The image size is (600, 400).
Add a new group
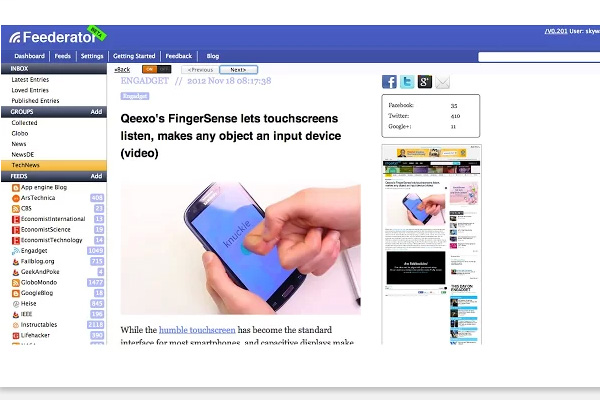coord(96,112)
